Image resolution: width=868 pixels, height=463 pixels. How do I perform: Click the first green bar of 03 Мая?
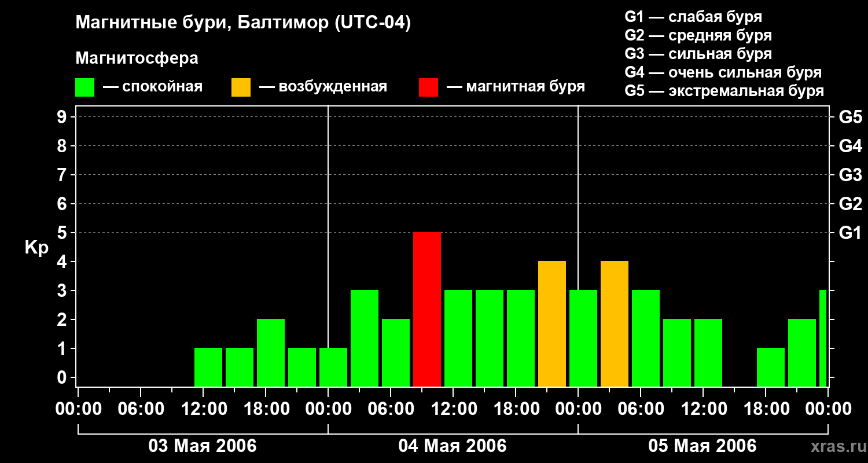[208, 368]
